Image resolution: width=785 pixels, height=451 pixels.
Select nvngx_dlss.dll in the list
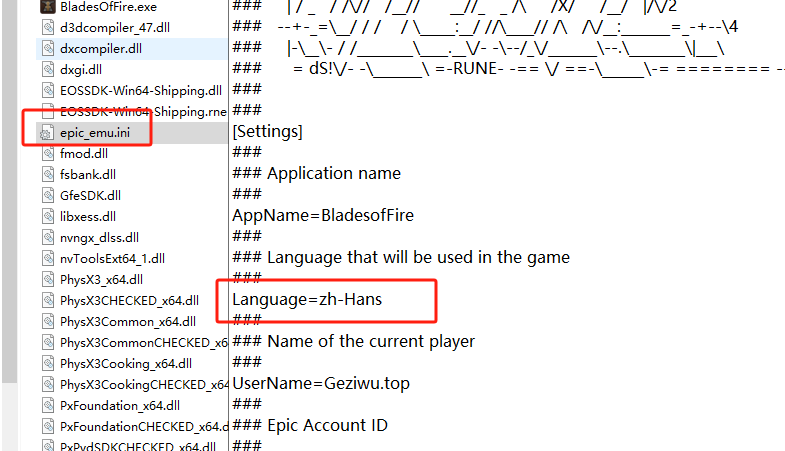click(x=99, y=238)
